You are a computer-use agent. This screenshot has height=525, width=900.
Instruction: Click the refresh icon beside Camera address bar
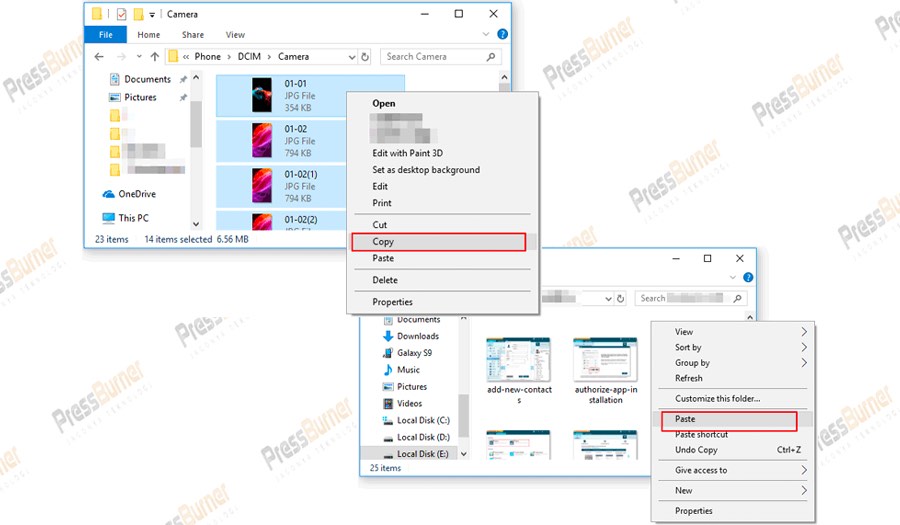coord(365,57)
